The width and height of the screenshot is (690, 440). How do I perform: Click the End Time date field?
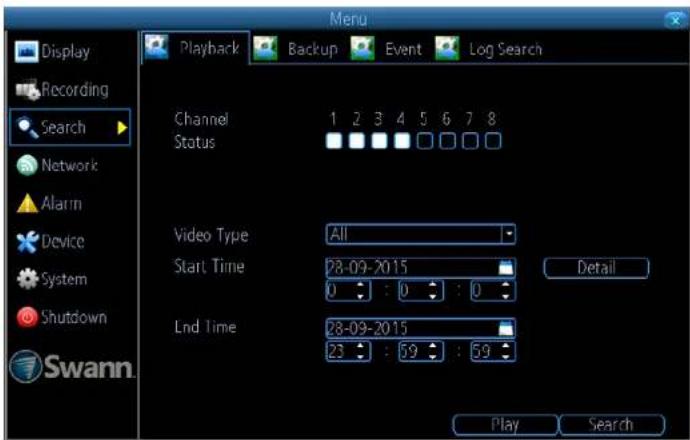click(421, 328)
